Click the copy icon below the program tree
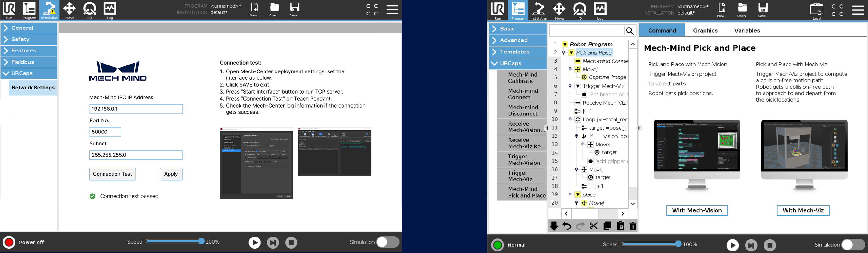 (607, 226)
